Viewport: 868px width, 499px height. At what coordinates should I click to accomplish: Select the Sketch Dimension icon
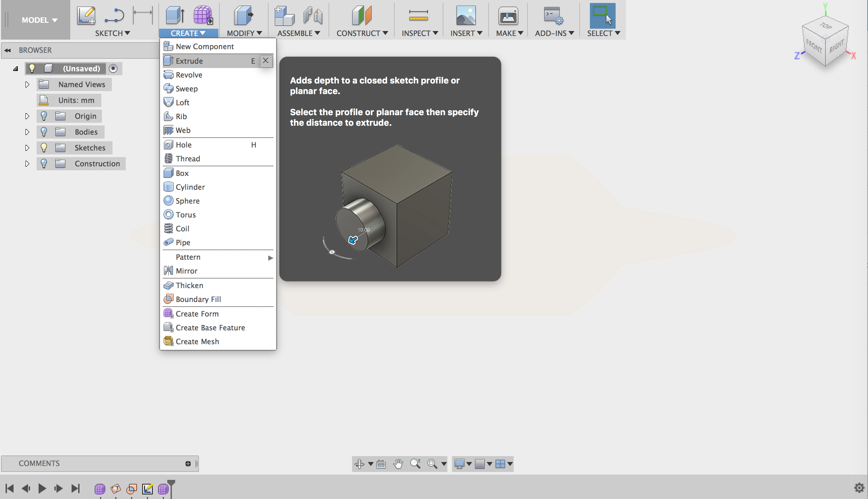(143, 16)
